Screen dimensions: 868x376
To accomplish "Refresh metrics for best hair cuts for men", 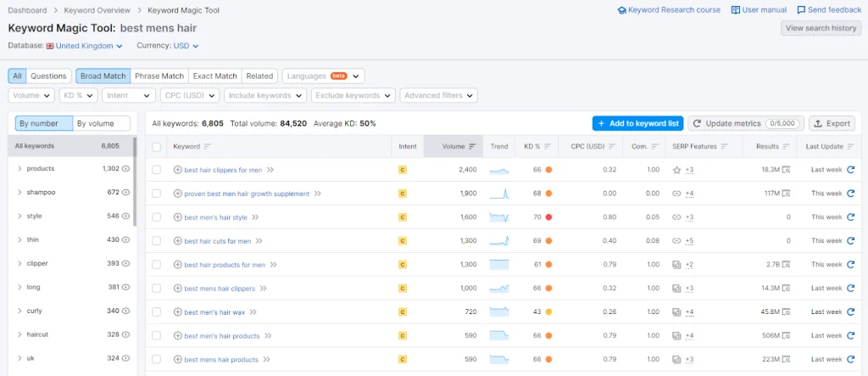I will tap(851, 241).
